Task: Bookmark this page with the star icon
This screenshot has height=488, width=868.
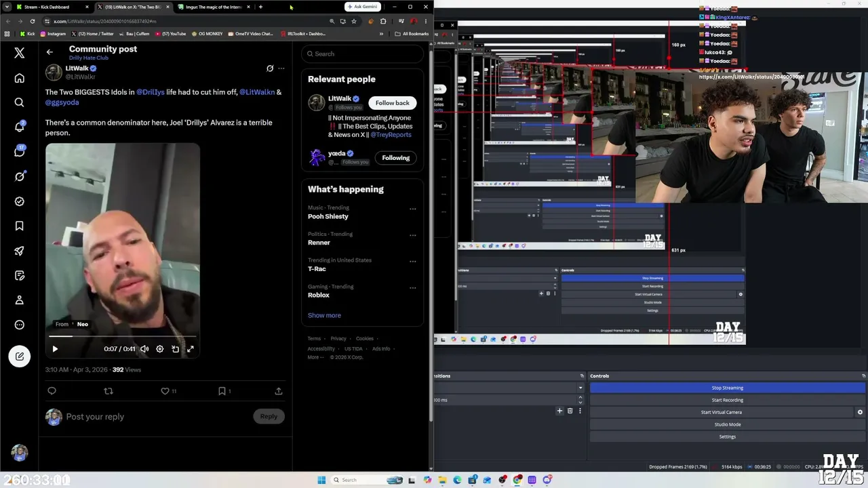Action: [354, 21]
